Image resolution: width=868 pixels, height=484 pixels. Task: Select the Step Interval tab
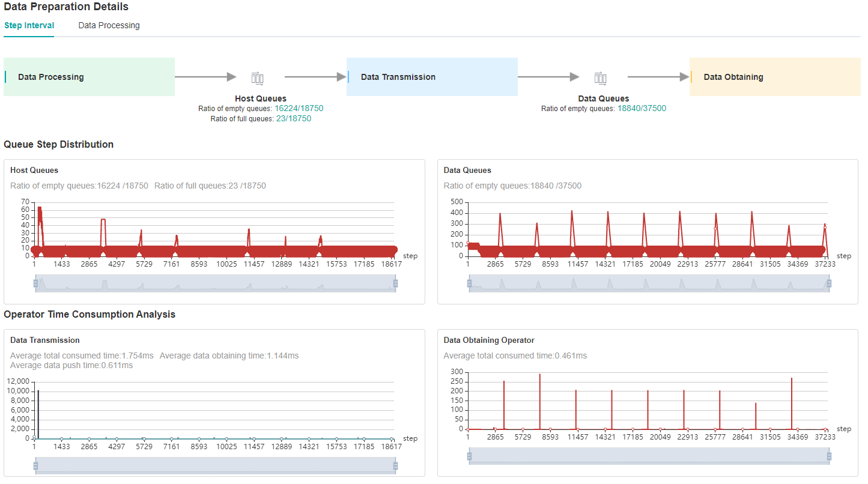29,25
